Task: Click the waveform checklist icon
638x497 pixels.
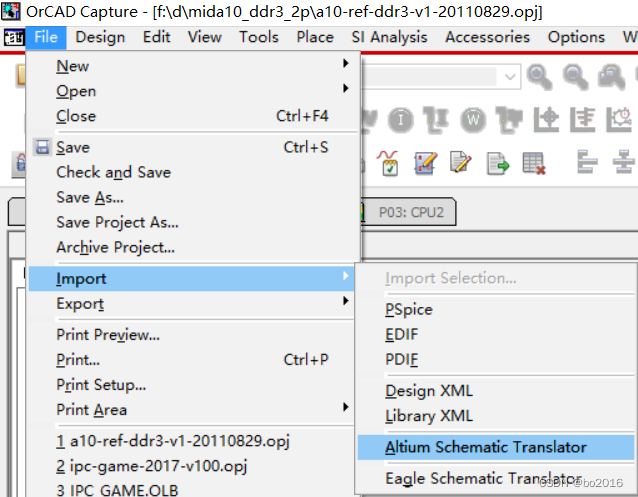Action: 388,163
